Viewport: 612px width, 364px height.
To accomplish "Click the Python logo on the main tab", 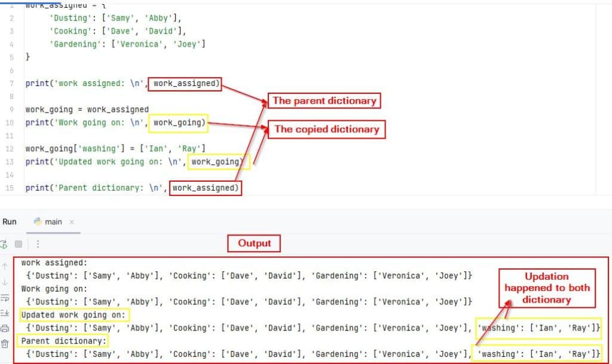I will tap(38, 221).
